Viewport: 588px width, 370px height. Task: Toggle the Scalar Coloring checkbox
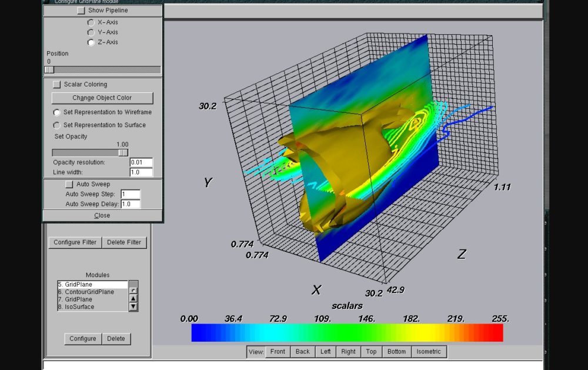pyautogui.click(x=57, y=85)
